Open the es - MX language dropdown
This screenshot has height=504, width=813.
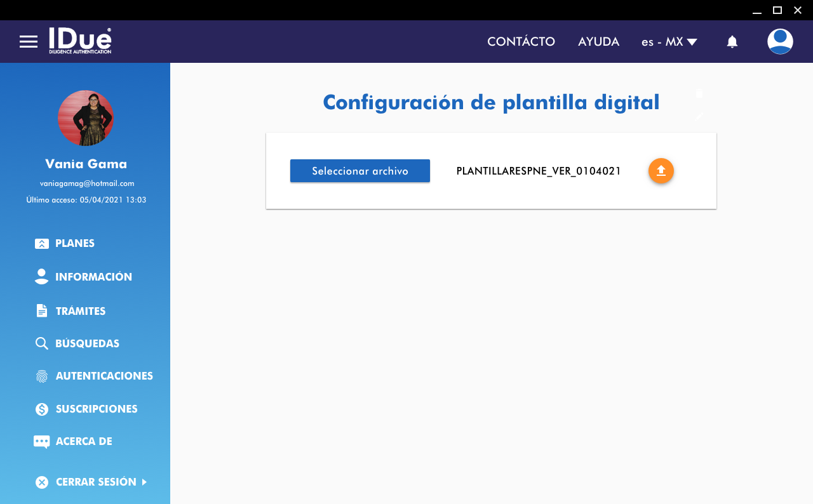click(669, 42)
